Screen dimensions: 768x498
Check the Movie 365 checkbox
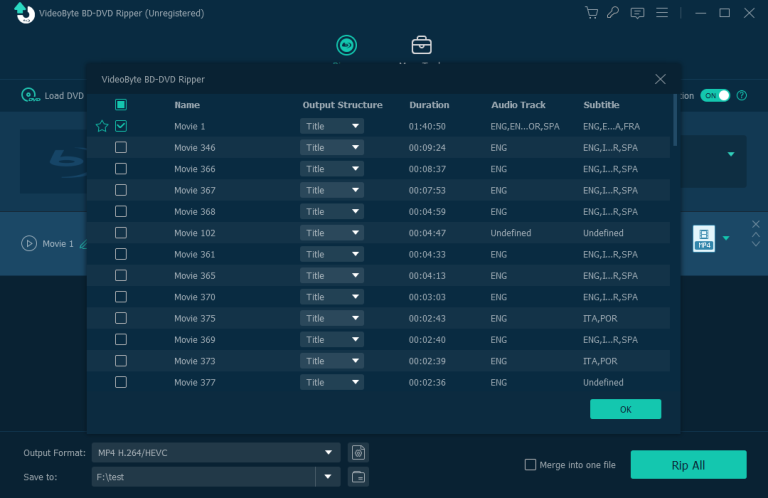tap(121, 276)
